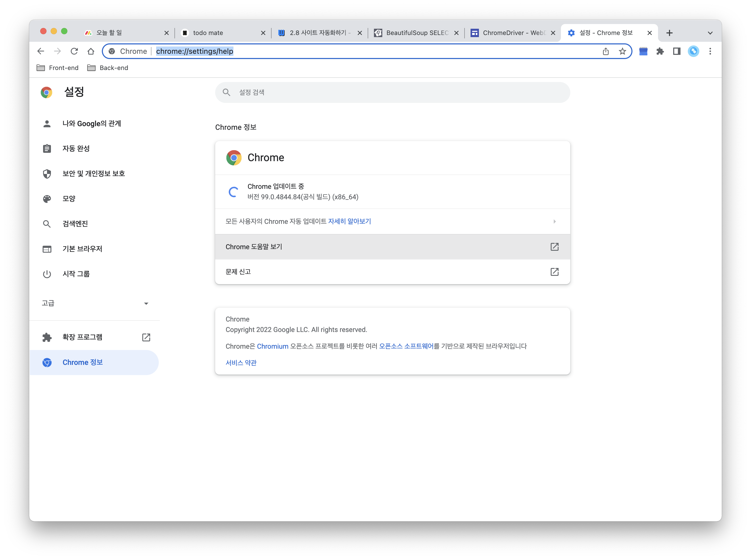The width and height of the screenshot is (751, 560).
Task: Open '자동 완성' settings section
Action: (x=94, y=148)
